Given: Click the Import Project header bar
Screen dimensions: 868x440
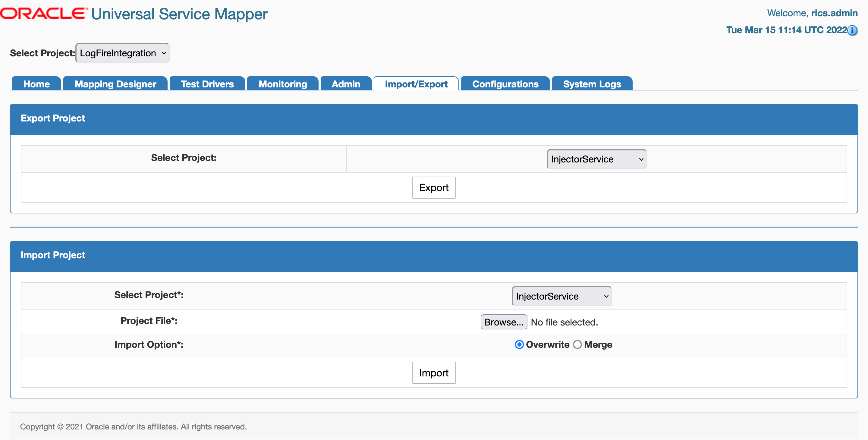Looking at the screenshot, I should point(53,255).
